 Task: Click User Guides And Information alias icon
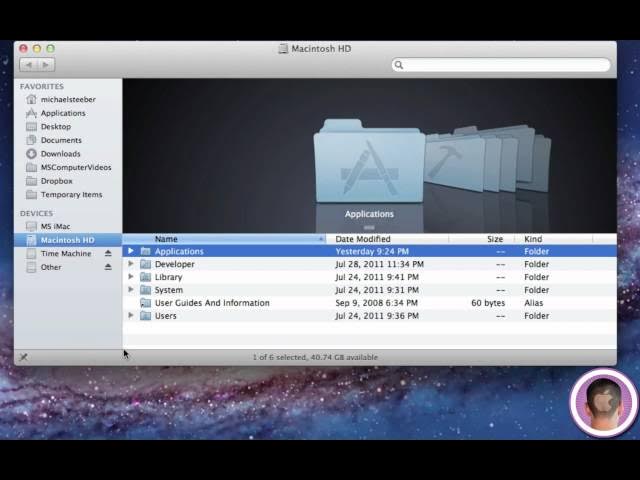145,303
